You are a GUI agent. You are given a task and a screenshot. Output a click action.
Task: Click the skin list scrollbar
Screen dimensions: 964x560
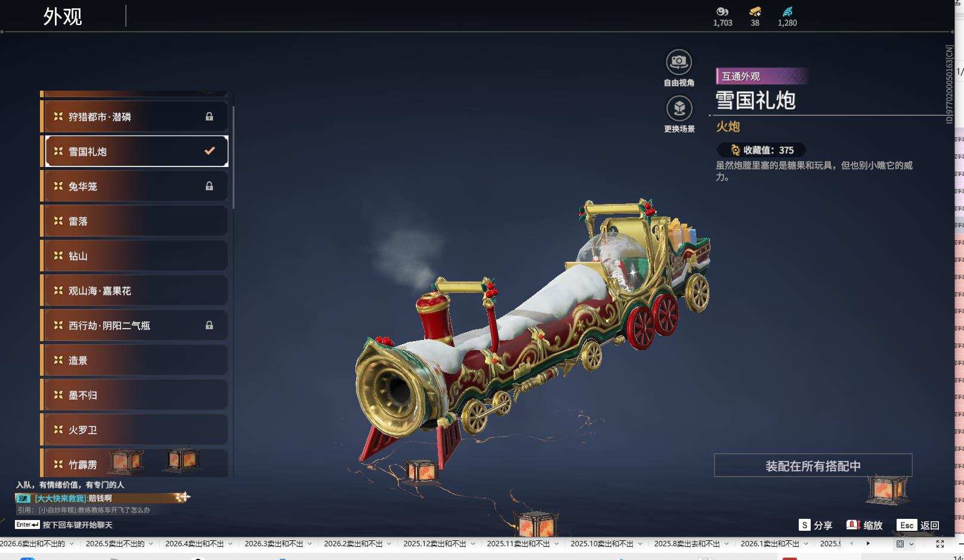(233, 158)
